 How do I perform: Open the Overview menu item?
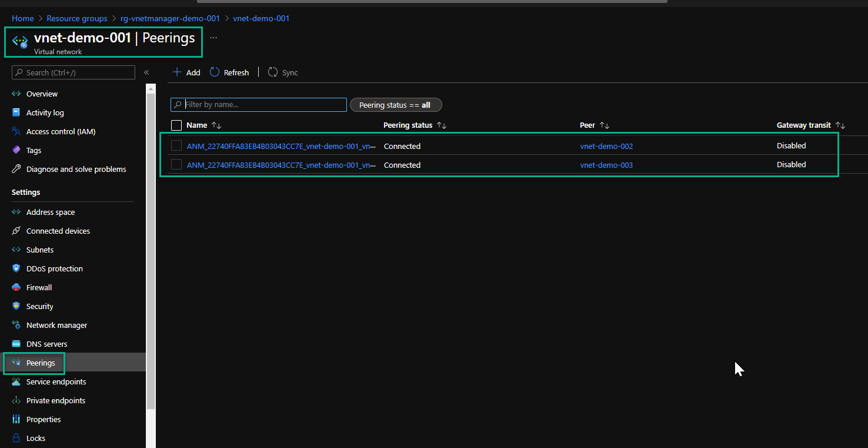pos(42,94)
